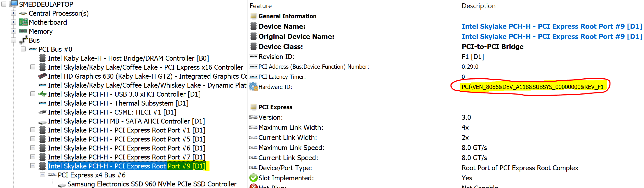Image resolution: width=644 pixels, height=188 pixels.
Task: Expand the Central Processor(s) node
Action: click(14, 13)
